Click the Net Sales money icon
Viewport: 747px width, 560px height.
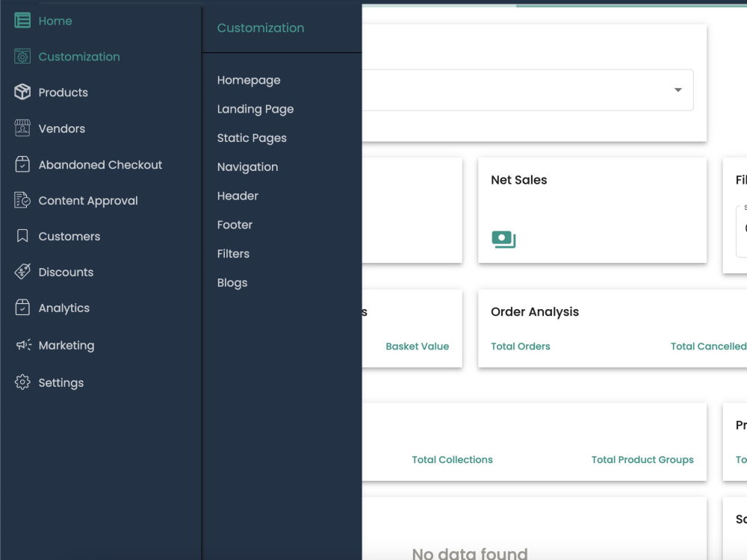click(x=503, y=239)
